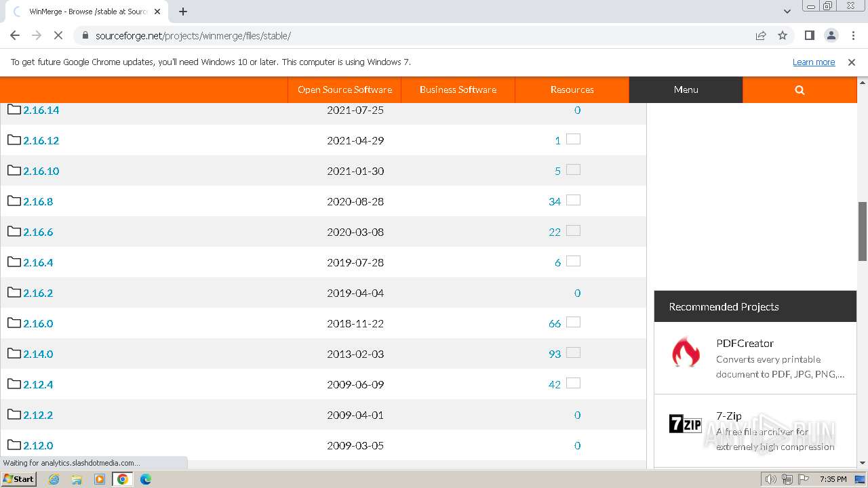Click the 2.16.4 folder icon
Viewport: 868px width, 488px height.
[x=14, y=262]
